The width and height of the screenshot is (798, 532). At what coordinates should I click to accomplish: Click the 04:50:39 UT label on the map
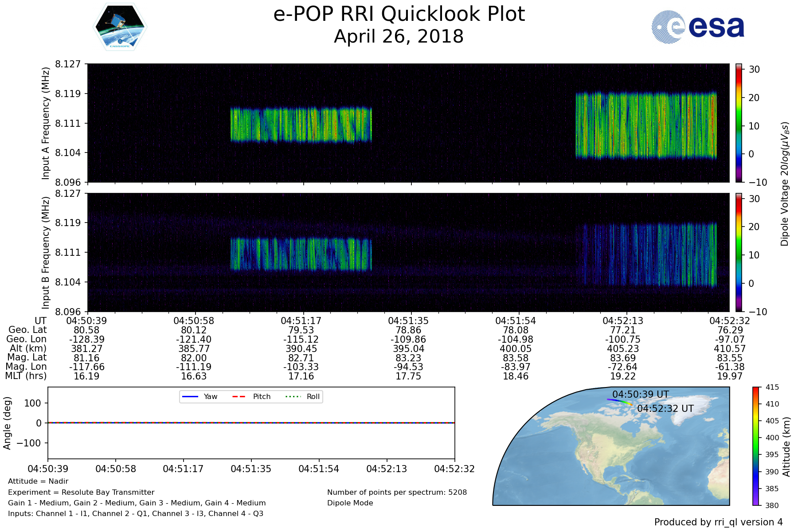point(641,394)
